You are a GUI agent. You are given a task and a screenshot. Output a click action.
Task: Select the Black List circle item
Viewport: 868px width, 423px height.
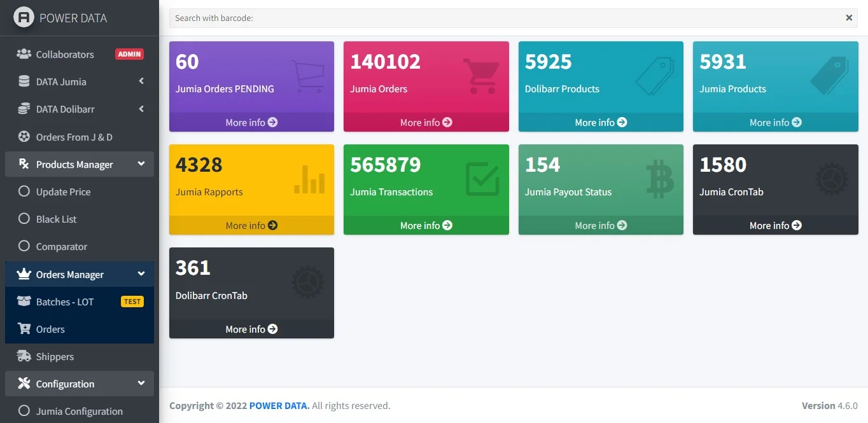pos(24,219)
